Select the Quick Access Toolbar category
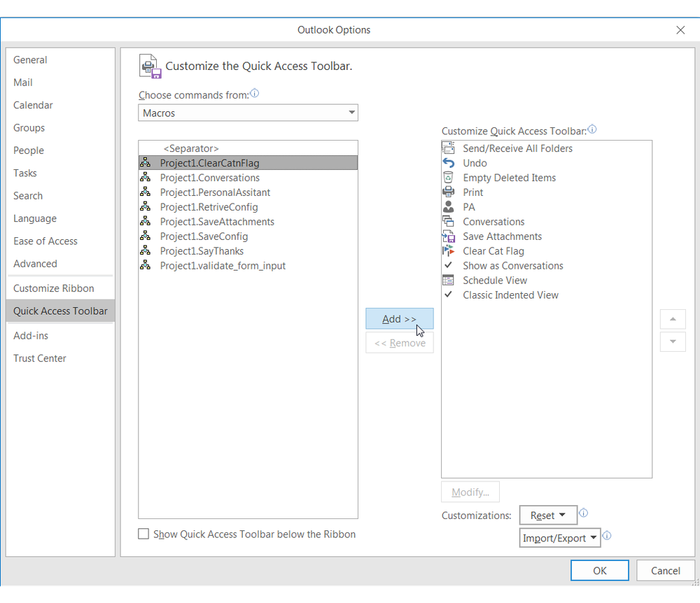Screen dimensions: 700x603 point(60,311)
